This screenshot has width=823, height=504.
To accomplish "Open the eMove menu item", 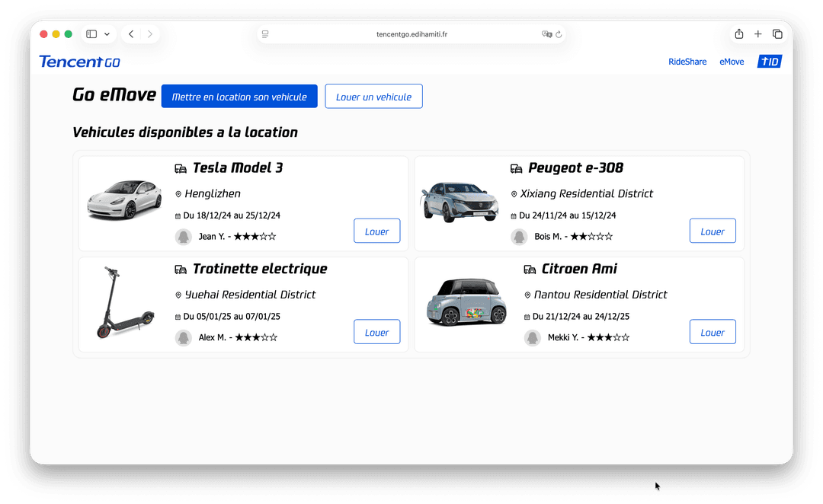I will tap(731, 62).
